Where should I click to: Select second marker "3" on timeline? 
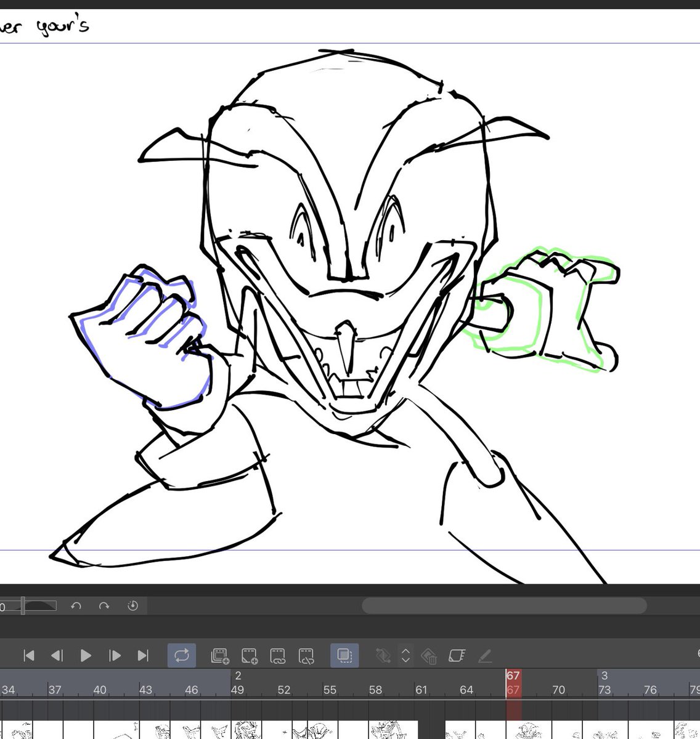pyautogui.click(x=604, y=676)
